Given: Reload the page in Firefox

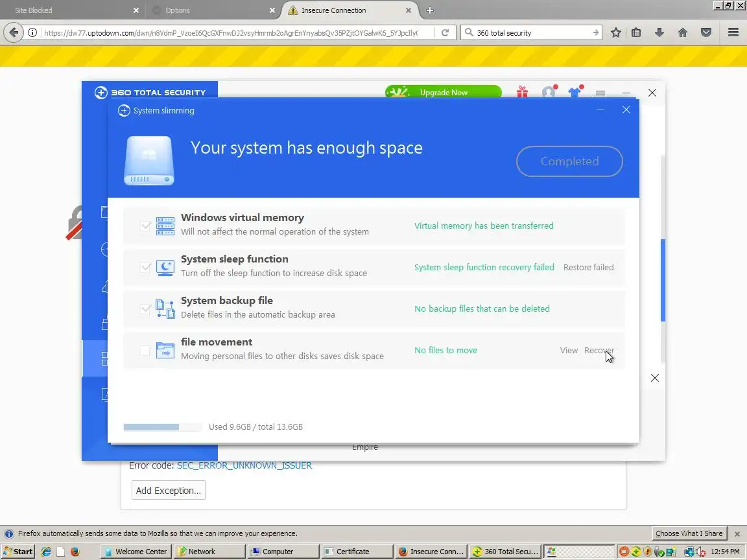Looking at the screenshot, I should click(445, 32).
